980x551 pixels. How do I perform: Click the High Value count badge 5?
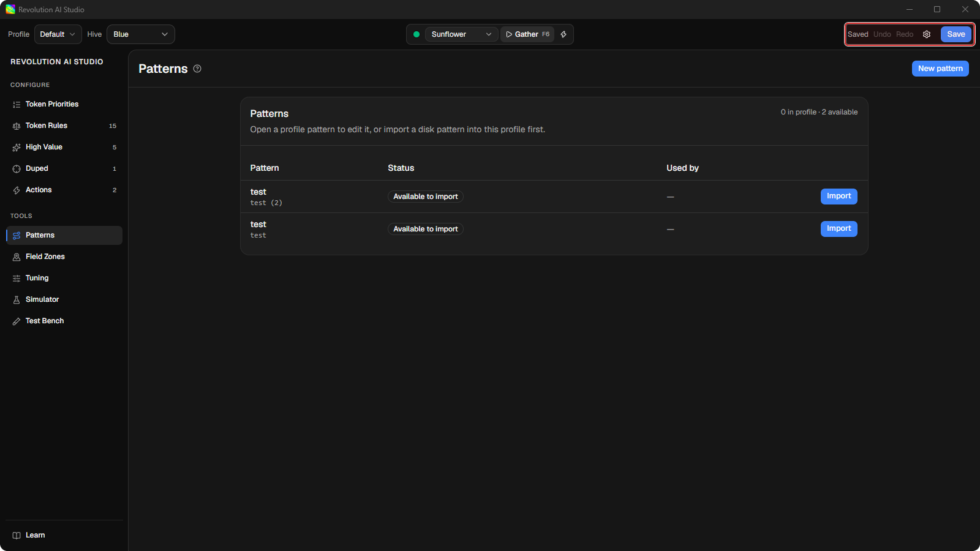point(115,148)
